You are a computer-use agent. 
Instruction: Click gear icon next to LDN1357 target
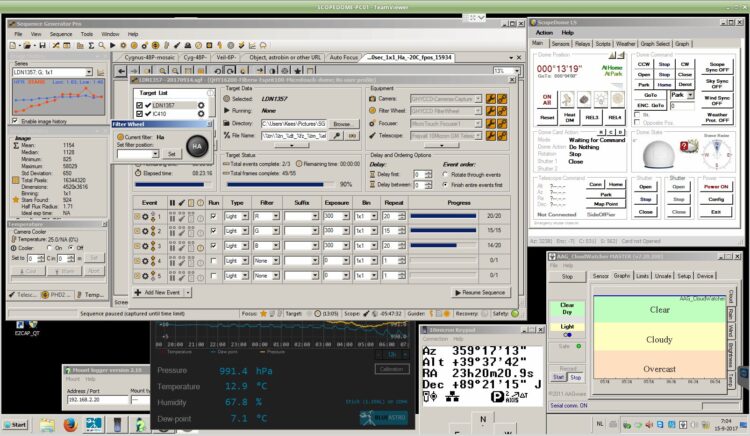tap(201, 105)
